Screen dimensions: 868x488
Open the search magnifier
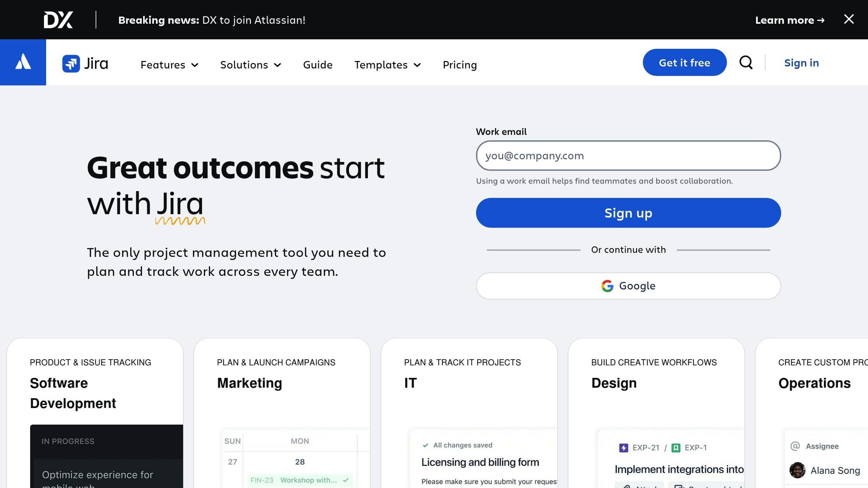(x=746, y=62)
